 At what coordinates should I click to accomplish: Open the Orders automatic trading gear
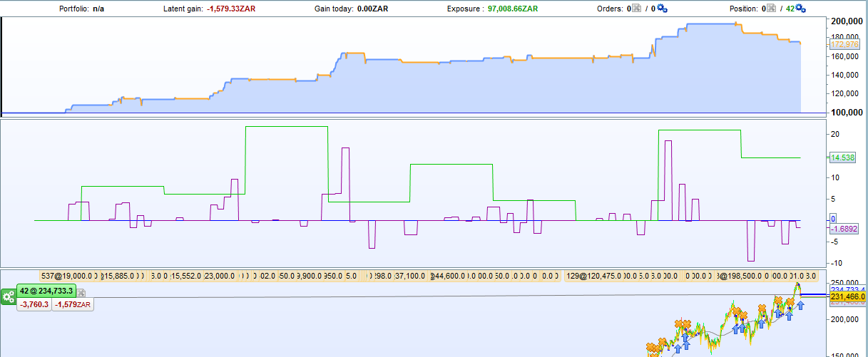click(662, 9)
